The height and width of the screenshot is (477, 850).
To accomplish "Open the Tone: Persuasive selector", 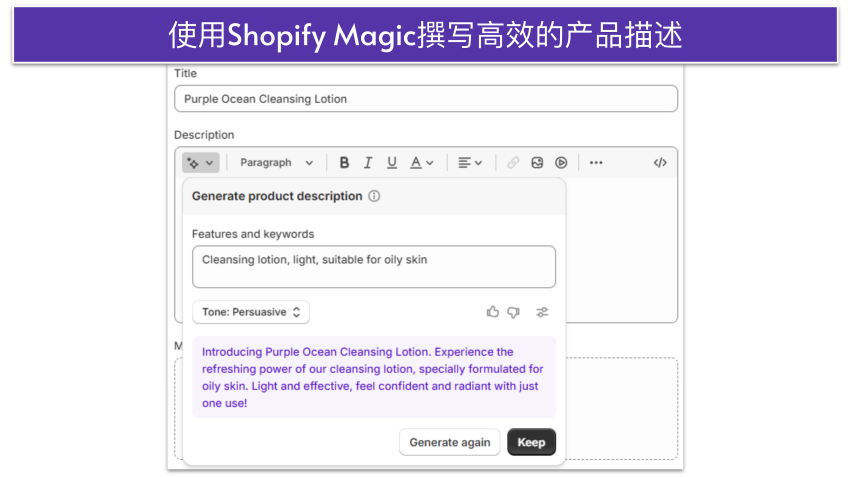I will pyautogui.click(x=251, y=312).
